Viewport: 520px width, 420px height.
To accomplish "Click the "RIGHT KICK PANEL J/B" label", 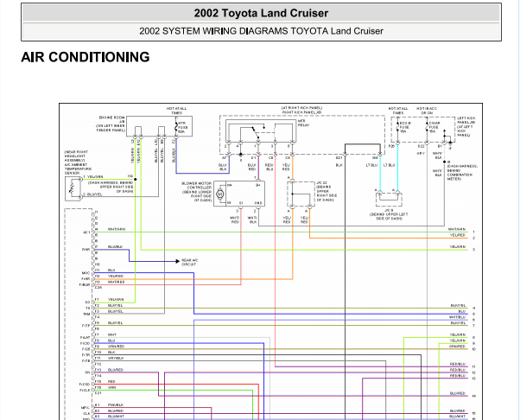I will (x=301, y=112).
